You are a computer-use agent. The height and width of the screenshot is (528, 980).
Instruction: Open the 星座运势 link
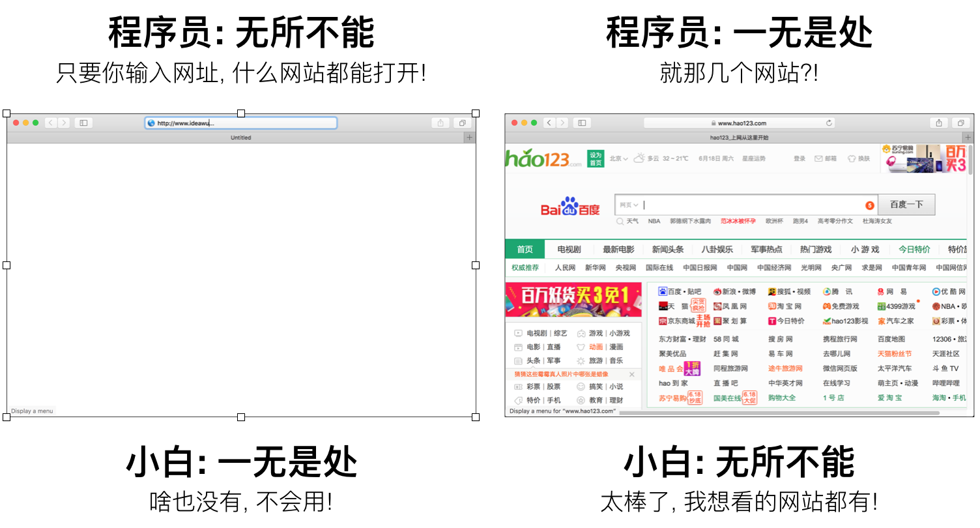(753, 158)
